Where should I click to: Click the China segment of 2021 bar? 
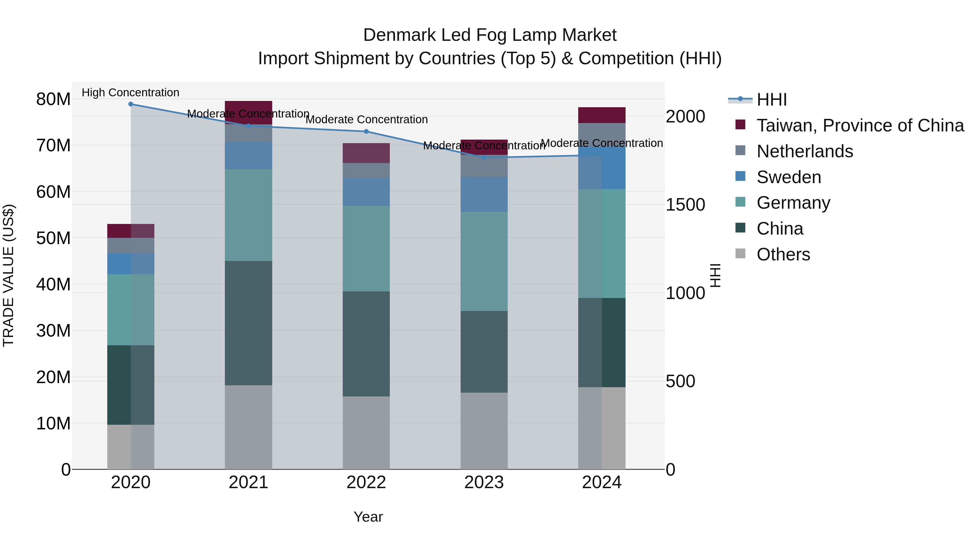coord(249,323)
